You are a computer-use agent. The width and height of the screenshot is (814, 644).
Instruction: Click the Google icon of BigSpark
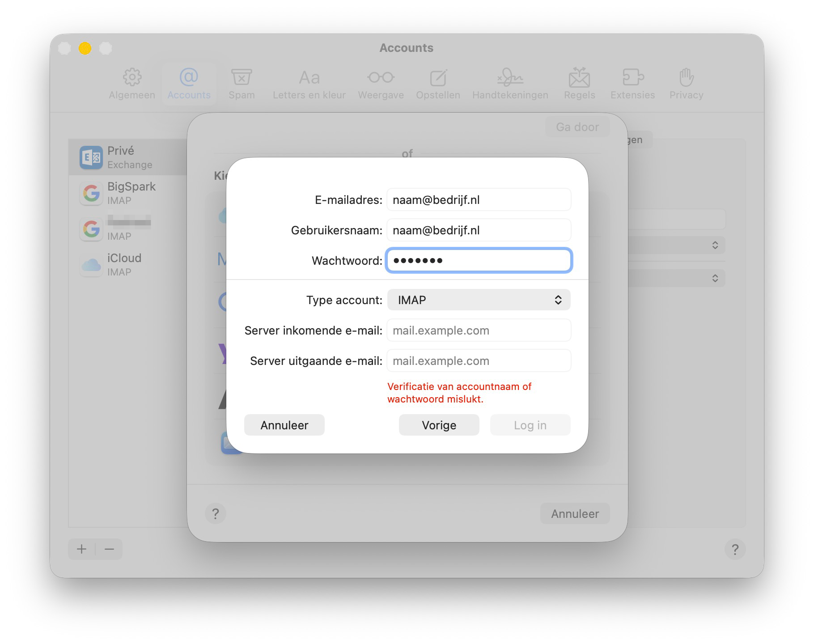tap(91, 193)
